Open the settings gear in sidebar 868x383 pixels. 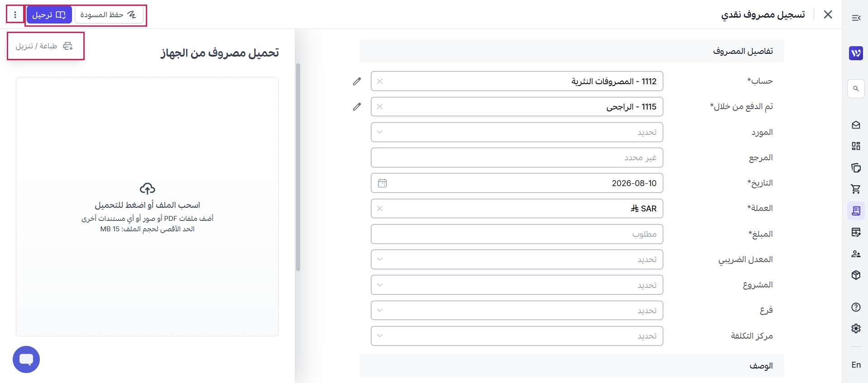click(855, 328)
